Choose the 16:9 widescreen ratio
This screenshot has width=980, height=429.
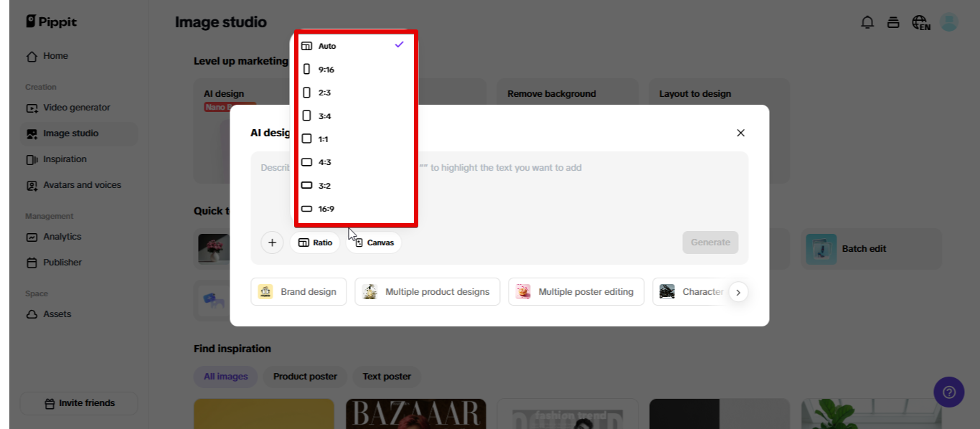(x=326, y=208)
